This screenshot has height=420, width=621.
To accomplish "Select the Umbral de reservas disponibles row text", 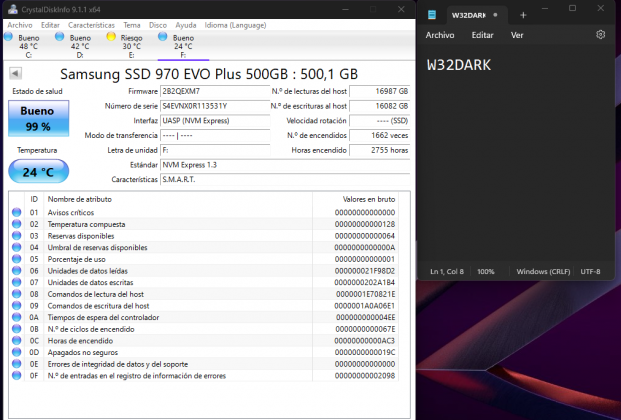I will (97, 248).
